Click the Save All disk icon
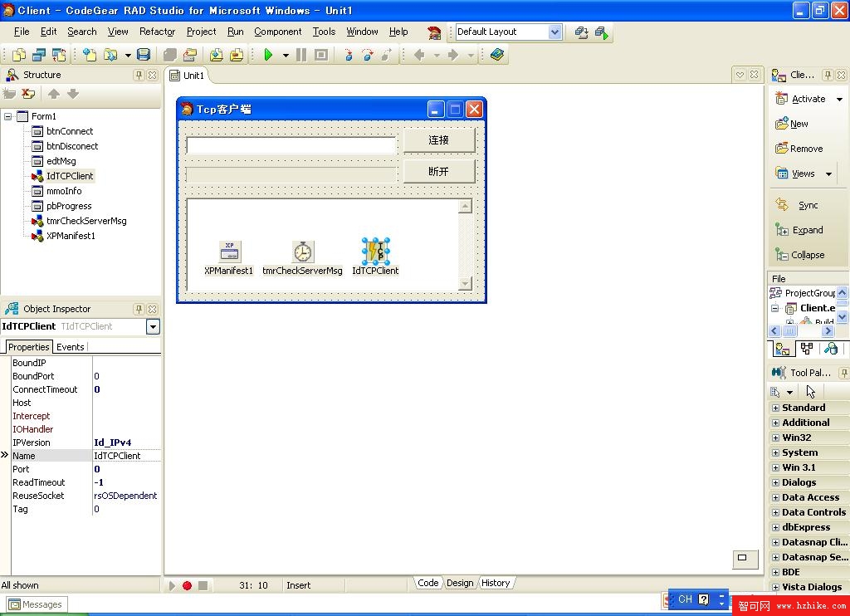Image resolution: width=850 pixels, height=616 pixels. pyautogui.click(x=144, y=55)
